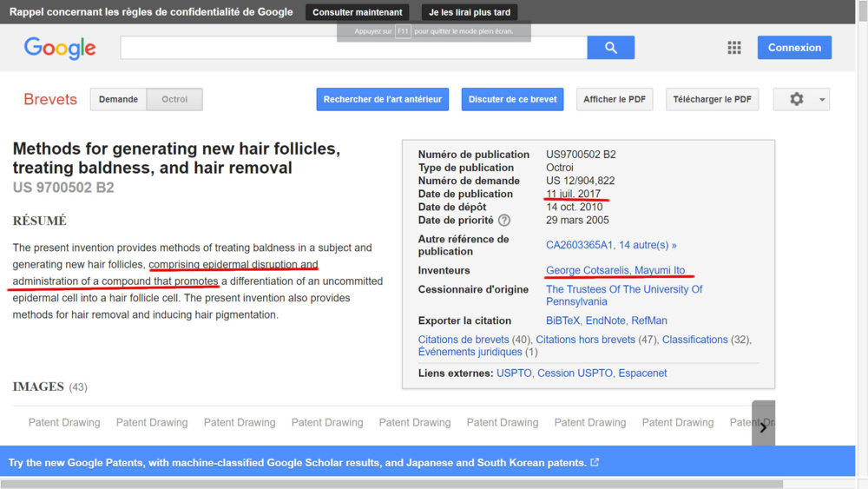Click the Brevets heading
This screenshot has height=489, width=868.
[50, 99]
